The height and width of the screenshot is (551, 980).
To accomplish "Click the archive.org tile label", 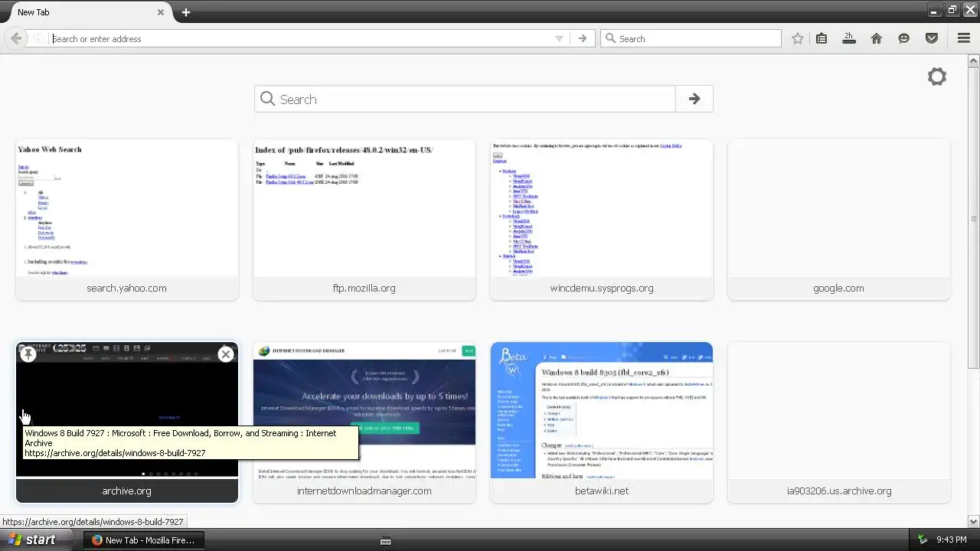I will 127,491.
